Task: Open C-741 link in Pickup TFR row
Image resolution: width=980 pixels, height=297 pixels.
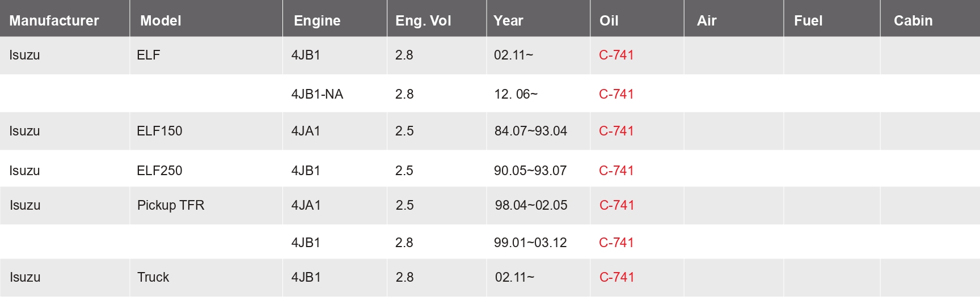Action: coord(616,205)
